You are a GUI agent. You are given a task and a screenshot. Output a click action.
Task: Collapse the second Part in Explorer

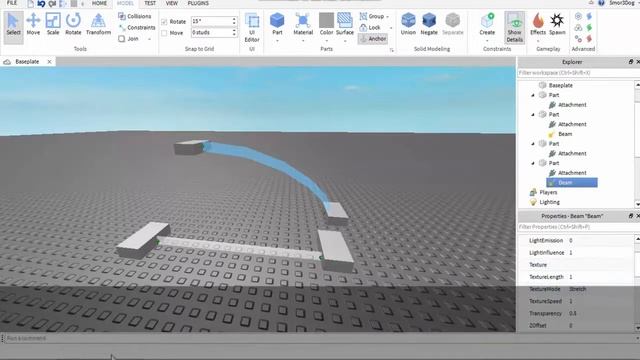(x=533, y=115)
